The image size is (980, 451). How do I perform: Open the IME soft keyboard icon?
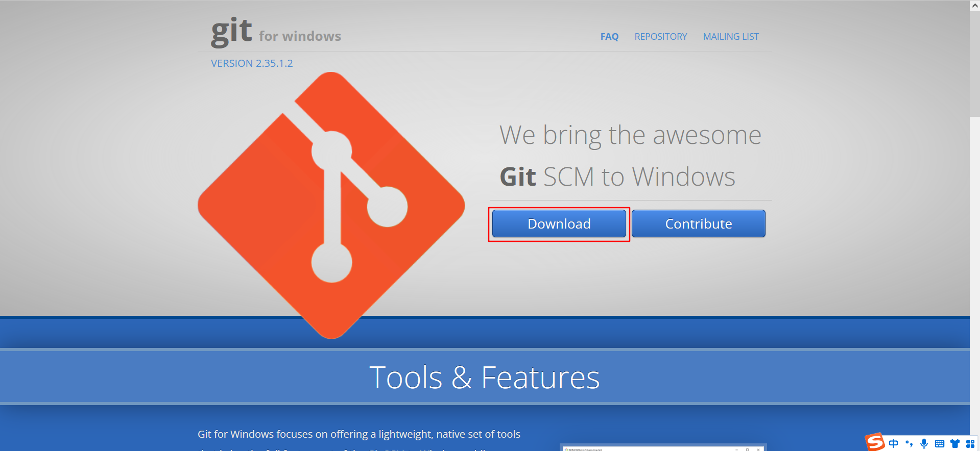939,443
